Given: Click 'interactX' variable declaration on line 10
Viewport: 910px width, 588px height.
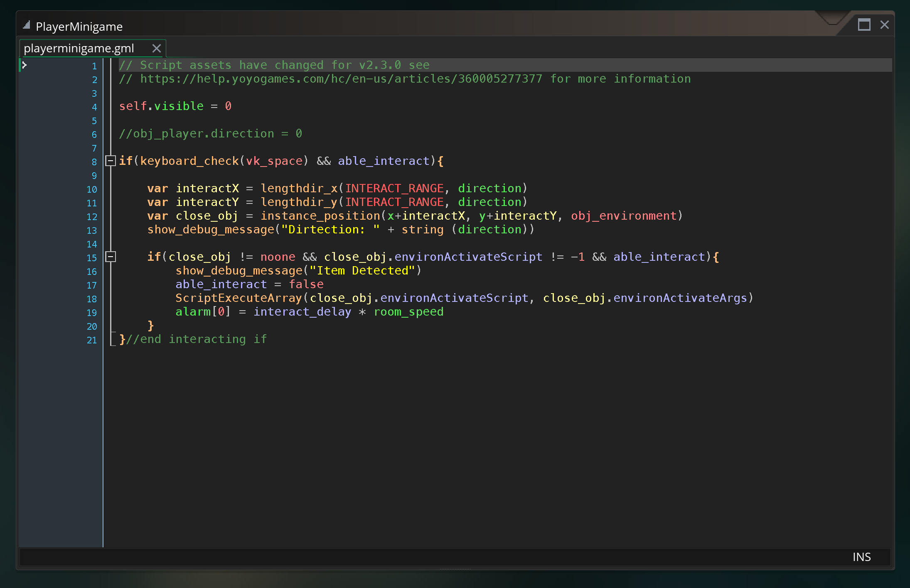Looking at the screenshot, I should point(207,188).
